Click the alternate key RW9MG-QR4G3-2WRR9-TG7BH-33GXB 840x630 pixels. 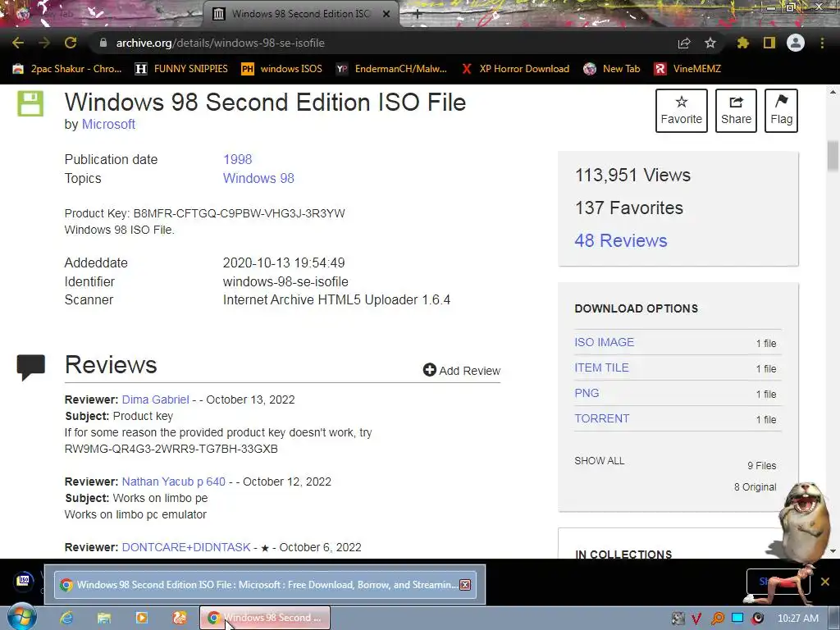pos(171,449)
